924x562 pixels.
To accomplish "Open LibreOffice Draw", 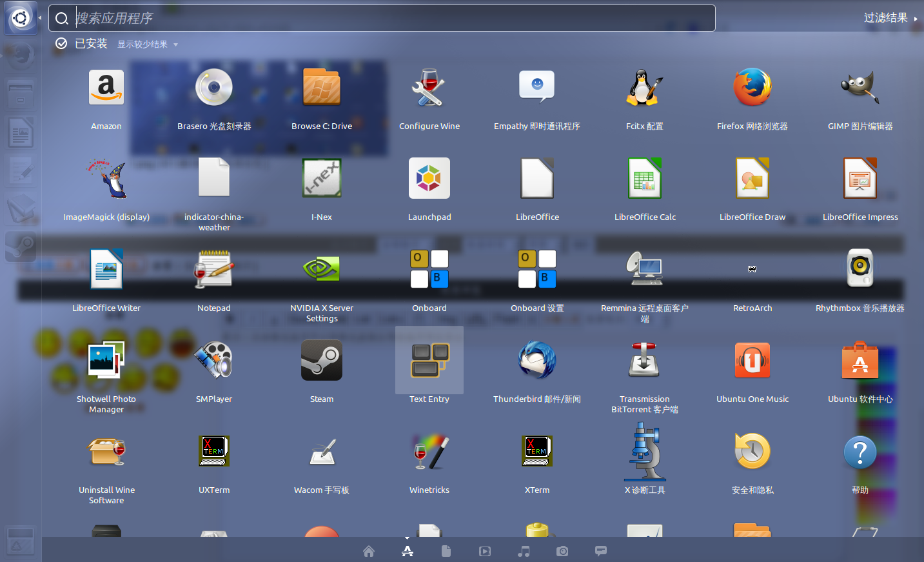I will coord(752,179).
